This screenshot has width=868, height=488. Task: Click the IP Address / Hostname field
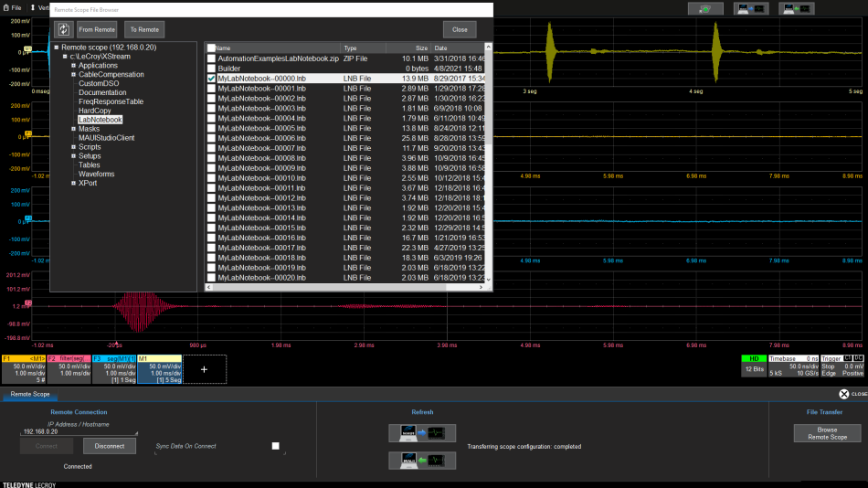click(x=78, y=430)
